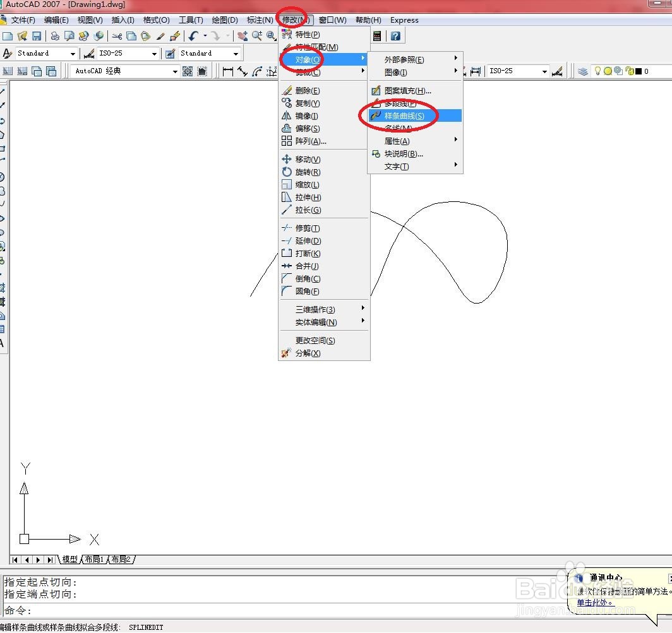Screen dimensions: 672x633
Task: Click the Undo arrow icon
Action: click(194, 36)
